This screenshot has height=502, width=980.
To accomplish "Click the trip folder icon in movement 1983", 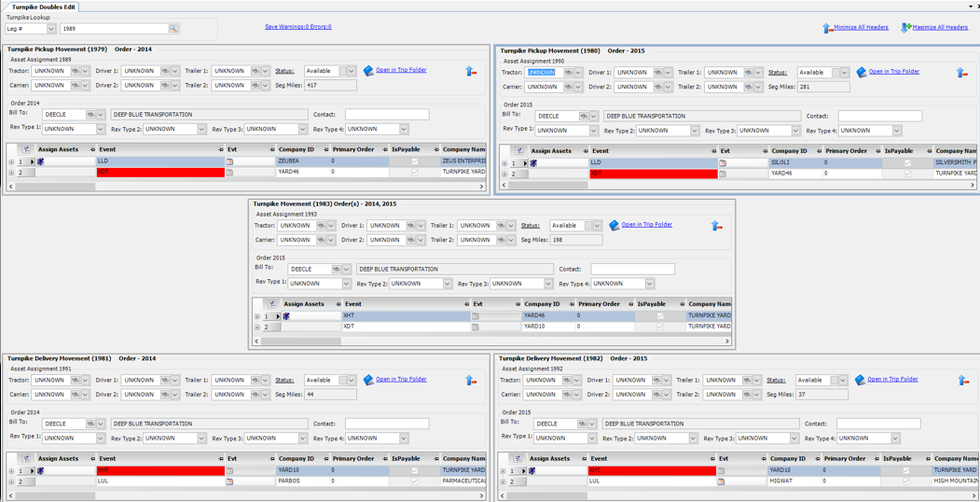I will tap(614, 225).
